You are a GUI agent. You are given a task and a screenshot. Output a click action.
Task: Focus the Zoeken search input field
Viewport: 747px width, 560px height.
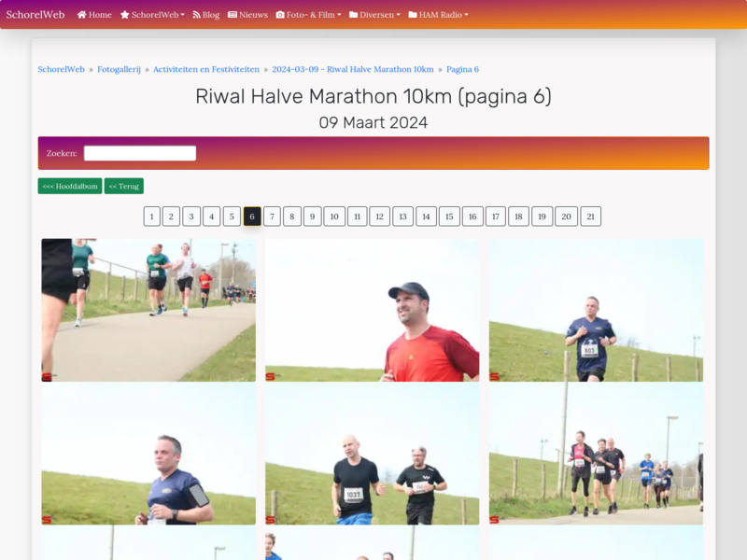140,153
